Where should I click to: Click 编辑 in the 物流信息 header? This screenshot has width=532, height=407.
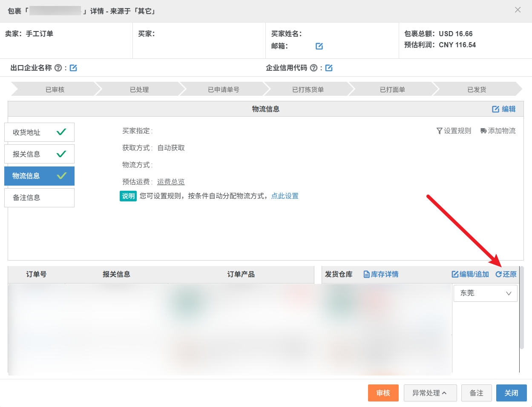[504, 109]
